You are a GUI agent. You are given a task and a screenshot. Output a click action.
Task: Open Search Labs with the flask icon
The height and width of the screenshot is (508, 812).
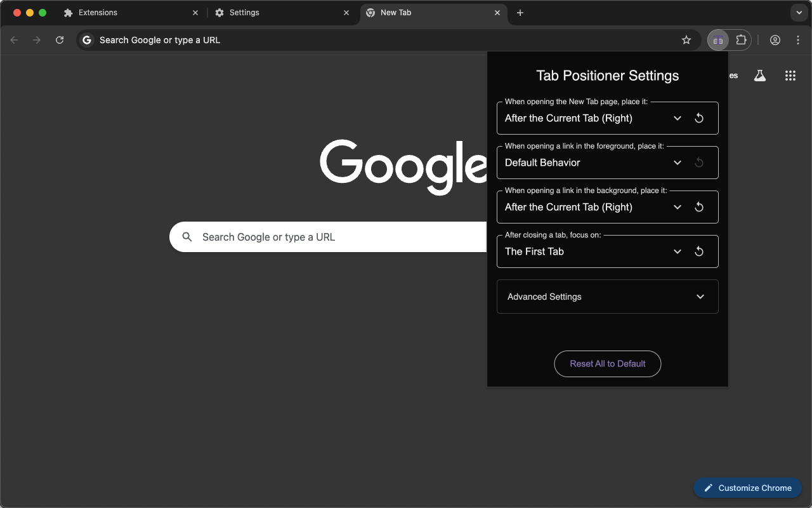pos(760,75)
